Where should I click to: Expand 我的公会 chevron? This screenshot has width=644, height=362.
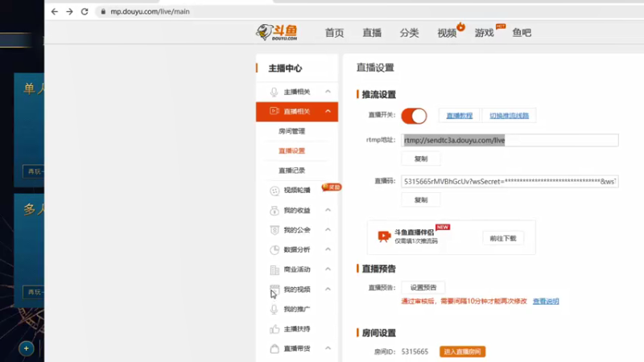[x=328, y=230]
